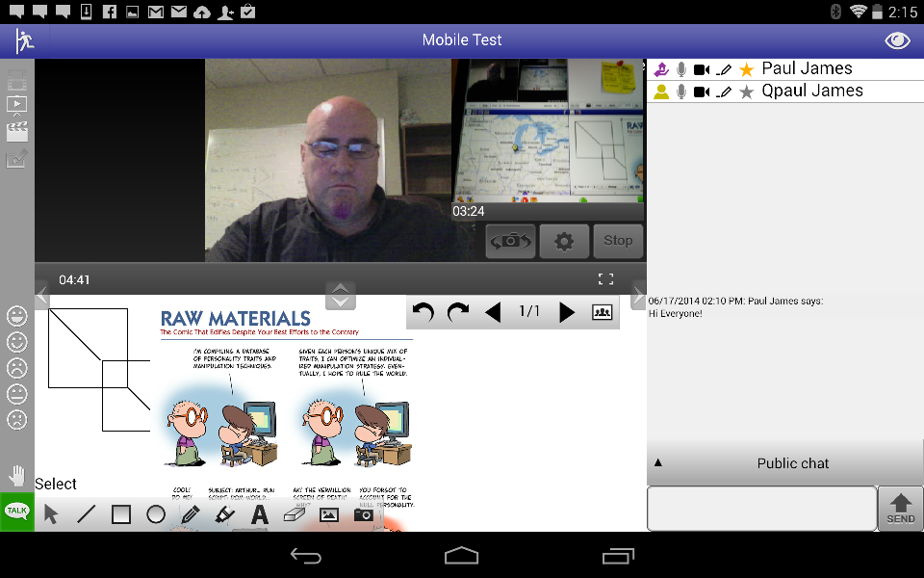Tap the Android Back navigation button
Screen dimensions: 924x578
pyautogui.click(x=306, y=556)
